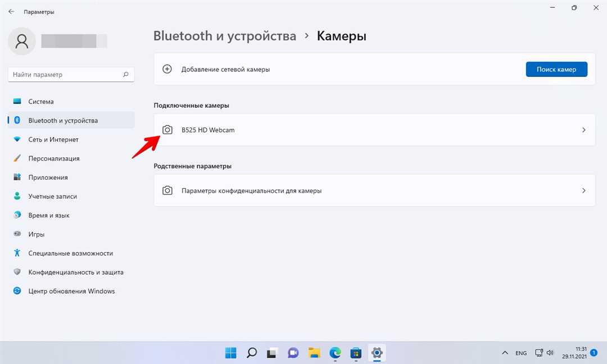The height and width of the screenshot is (364, 607).
Task: Expand Параметры конфиденциальности для камеры
Action: point(583,190)
